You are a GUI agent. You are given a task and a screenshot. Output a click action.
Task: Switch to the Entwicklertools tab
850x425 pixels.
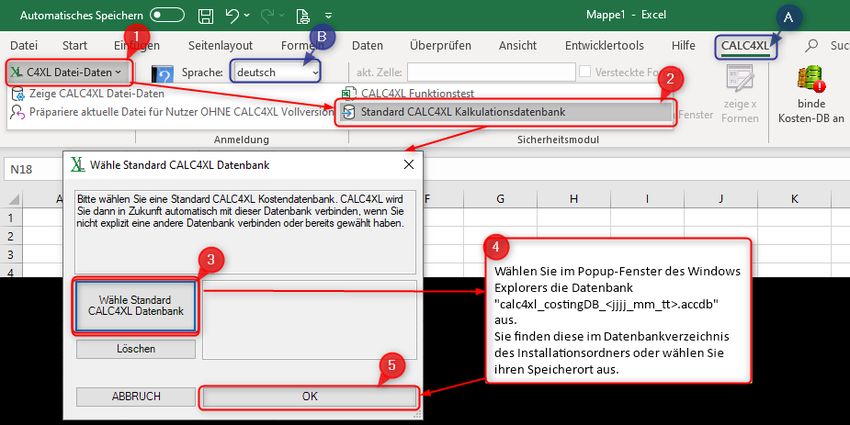tap(604, 46)
